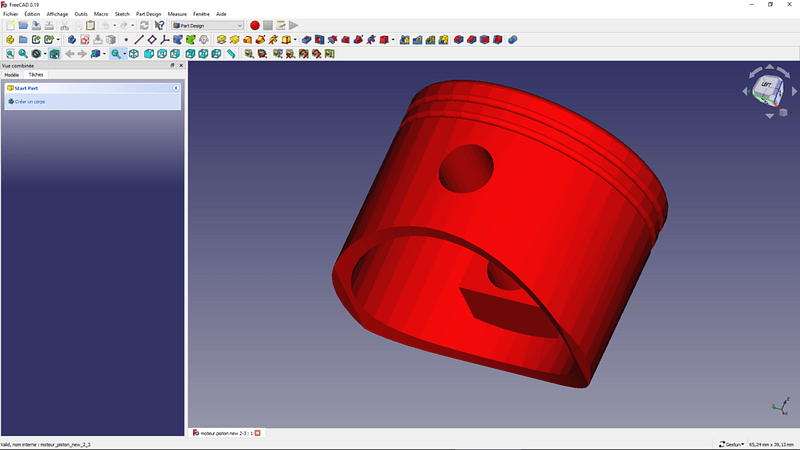Fit all content with zoom icon
The height and width of the screenshot is (450, 800).
[10, 54]
